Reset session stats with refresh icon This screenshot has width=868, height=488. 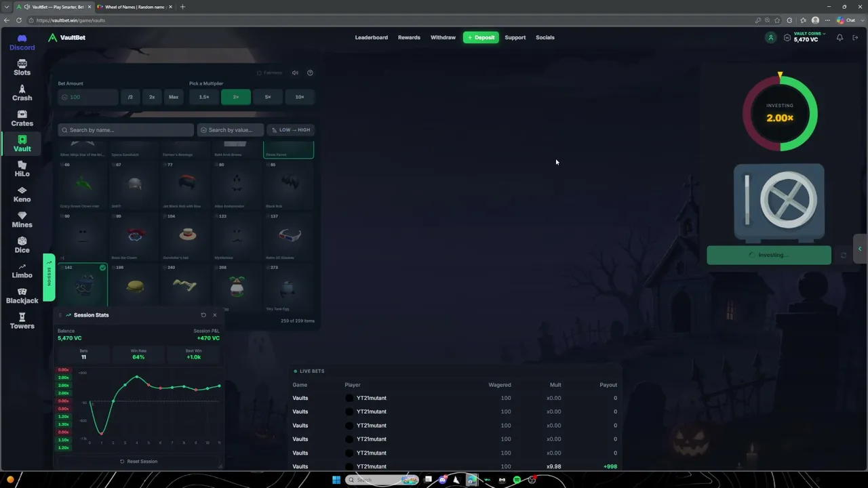point(203,315)
